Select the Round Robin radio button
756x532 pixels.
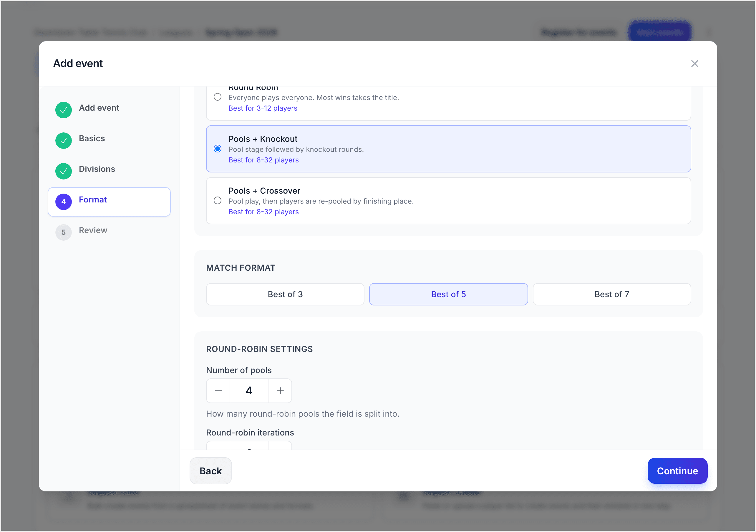pyautogui.click(x=218, y=97)
